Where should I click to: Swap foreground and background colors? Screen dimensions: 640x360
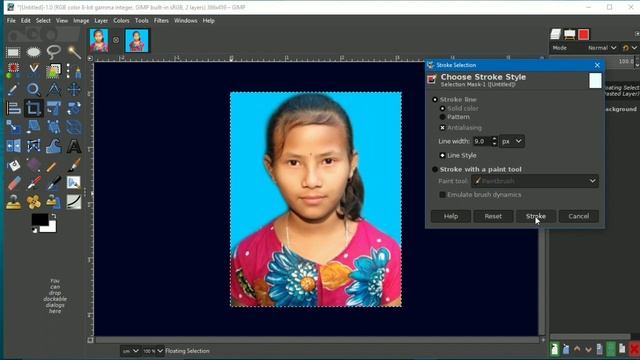click(53, 216)
